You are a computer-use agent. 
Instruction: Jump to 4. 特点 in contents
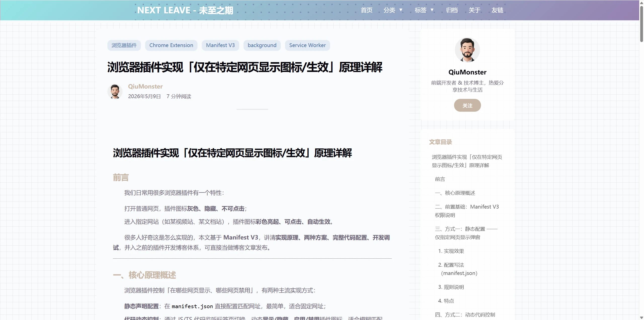tap(446, 301)
